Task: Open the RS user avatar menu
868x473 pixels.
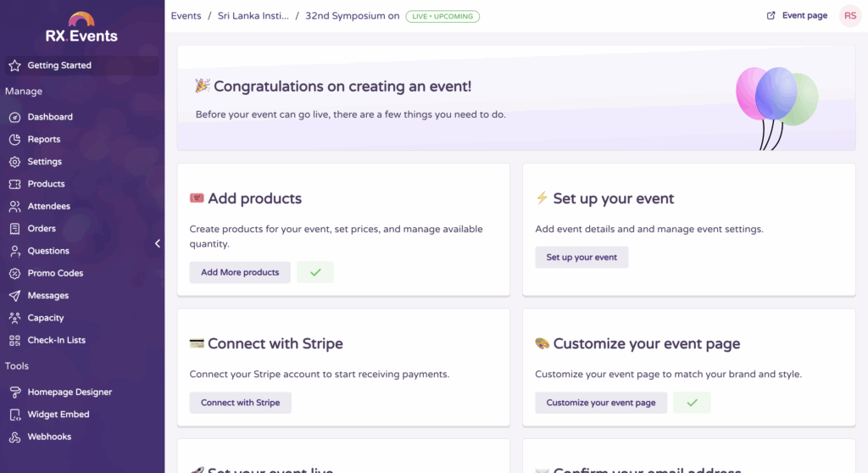Action: click(849, 16)
